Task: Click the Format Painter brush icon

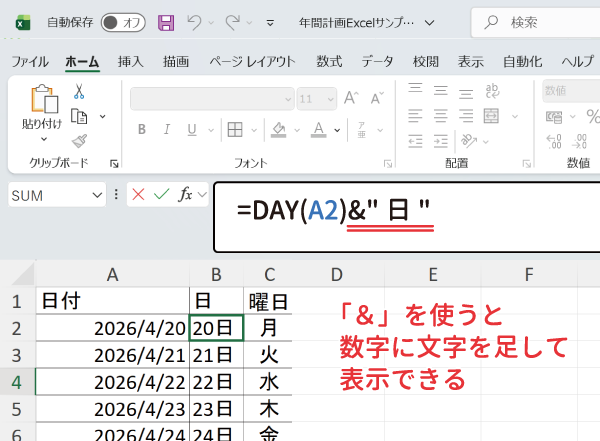Action: click(80, 140)
